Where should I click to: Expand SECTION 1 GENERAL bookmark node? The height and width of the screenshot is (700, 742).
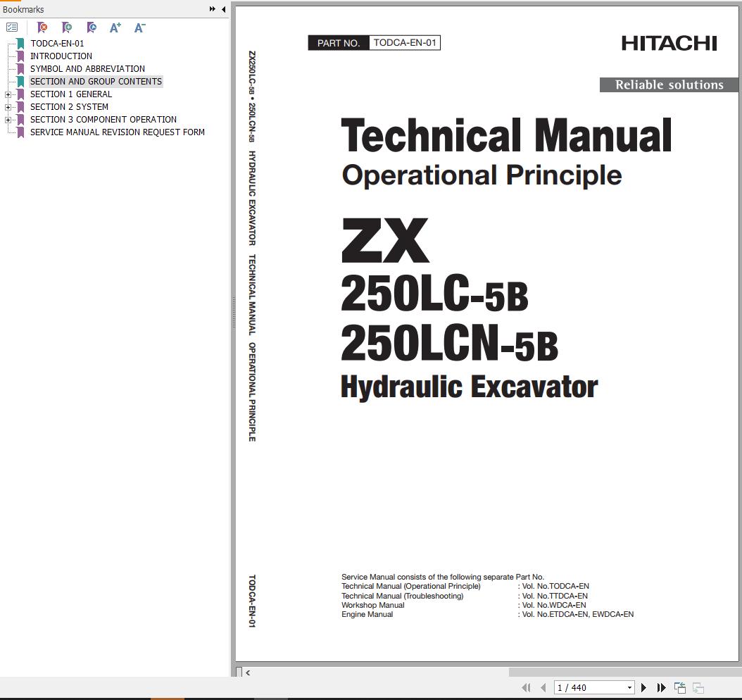point(8,94)
